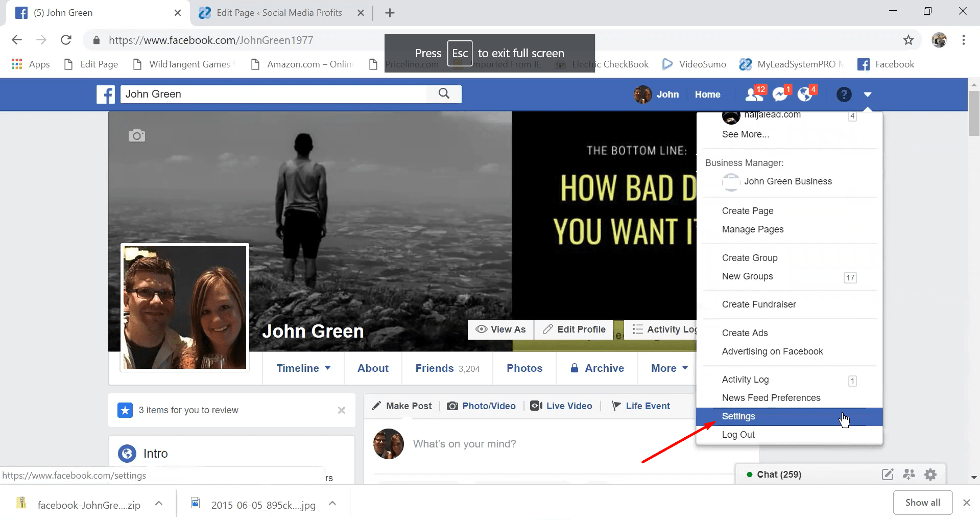Open Chrome three-dot menu
The height and width of the screenshot is (520, 980).
963,40
